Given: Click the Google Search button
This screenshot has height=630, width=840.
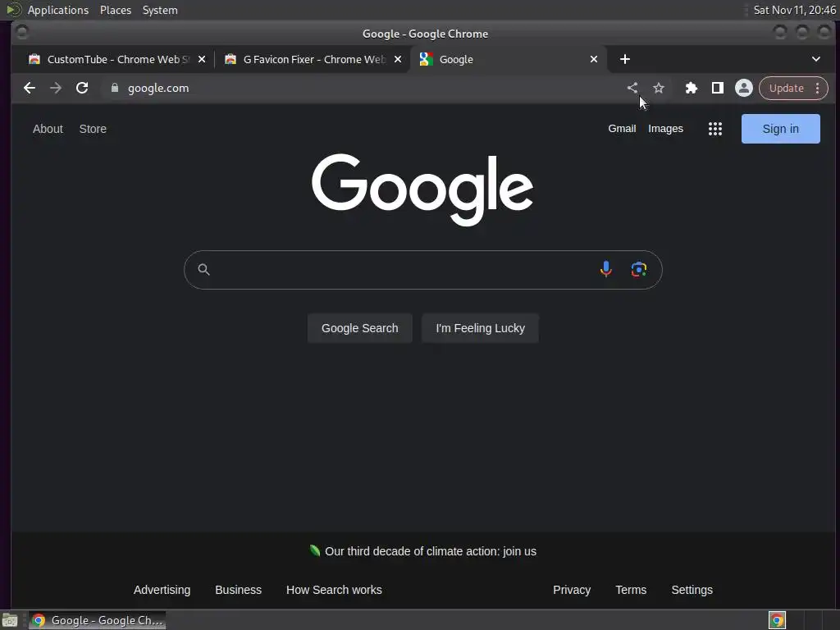Looking at the screenshot, I should tap(359, 328).
